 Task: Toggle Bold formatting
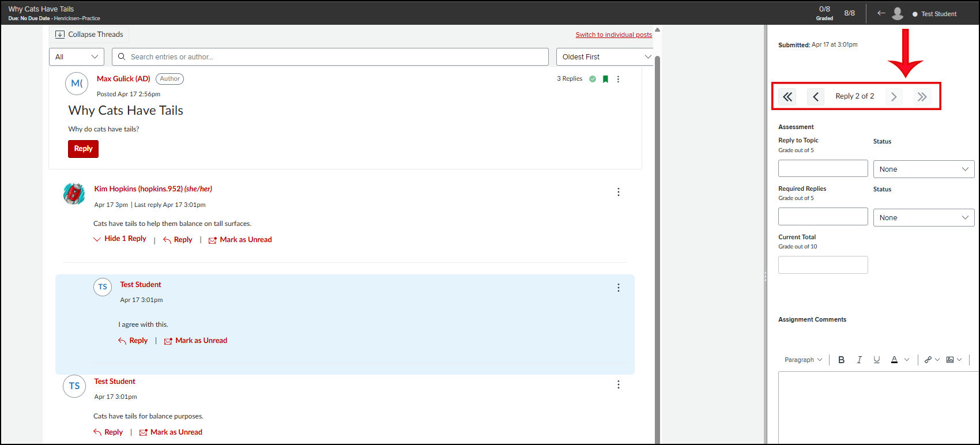pos(842,360)
